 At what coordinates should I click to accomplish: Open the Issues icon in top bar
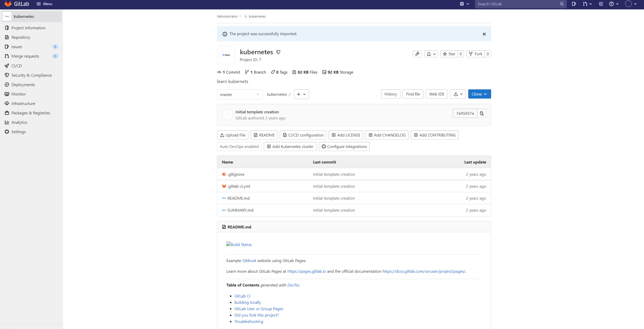point(574,4)
